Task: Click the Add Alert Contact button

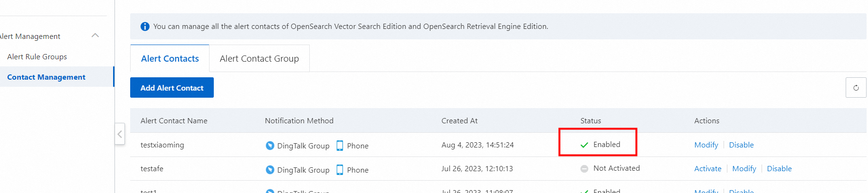Action: click(172, 88)
